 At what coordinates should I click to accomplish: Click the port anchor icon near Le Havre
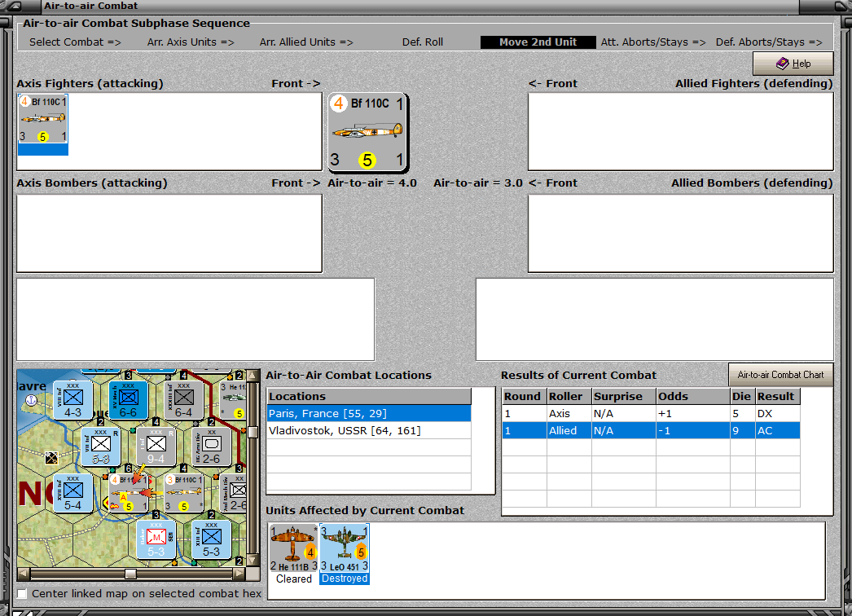[x=31, y=400]
